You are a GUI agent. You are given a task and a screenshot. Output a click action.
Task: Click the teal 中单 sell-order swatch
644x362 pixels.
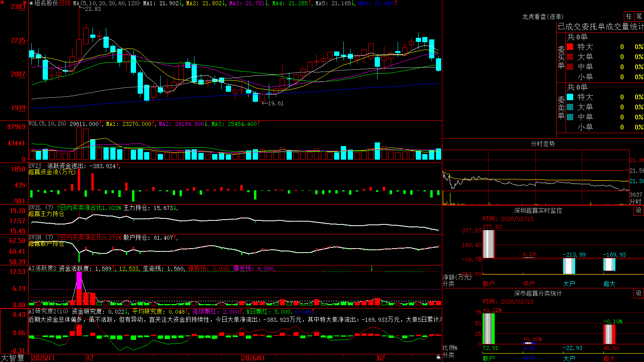pyautogui.click(x=570, y=117)
